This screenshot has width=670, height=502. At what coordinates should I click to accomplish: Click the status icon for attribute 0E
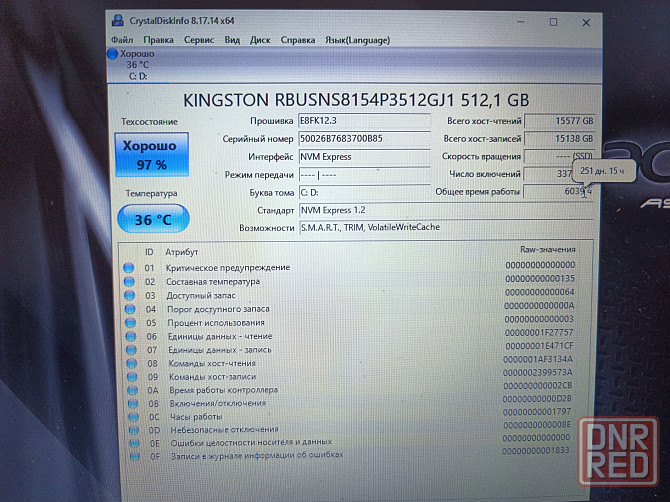[x=134, y=443]
